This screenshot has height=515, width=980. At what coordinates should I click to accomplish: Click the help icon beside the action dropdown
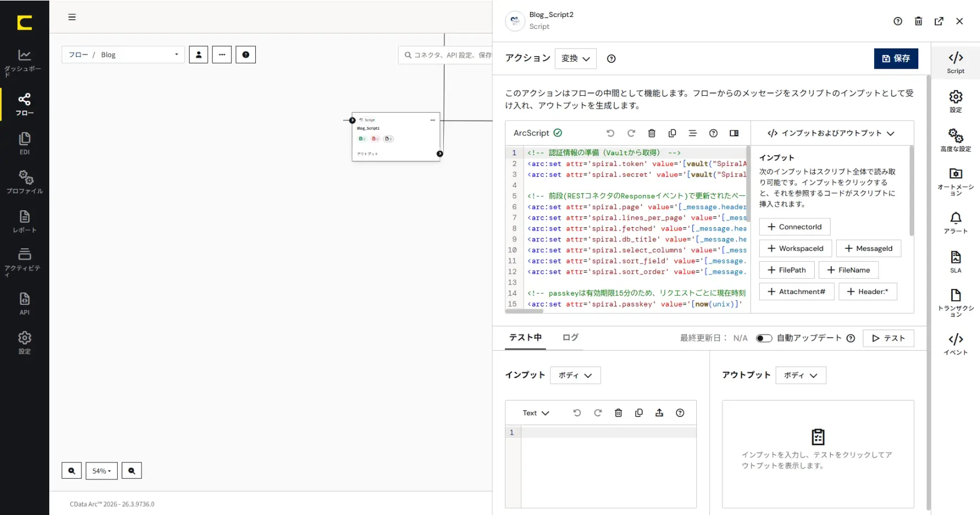[x=611, y=58]
